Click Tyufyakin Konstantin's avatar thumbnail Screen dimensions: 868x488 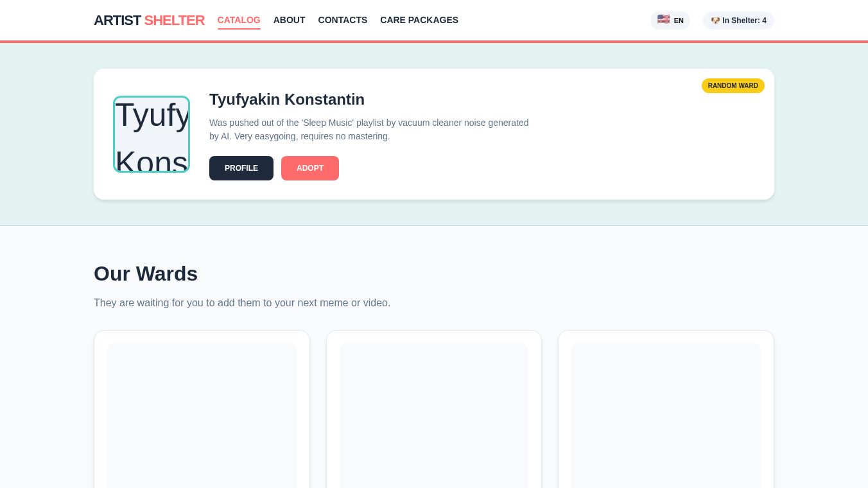click(x=152, y=134)
